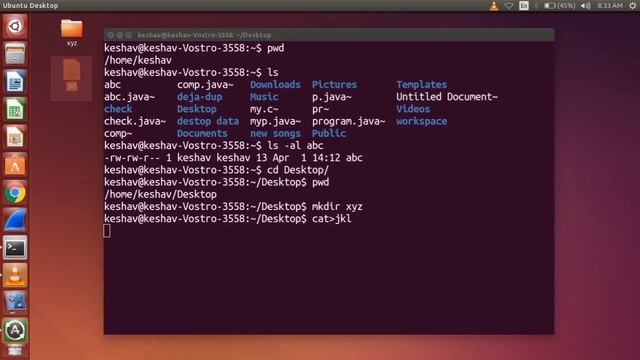Open the En keyboard layout indicator

[x=524, y=5]
